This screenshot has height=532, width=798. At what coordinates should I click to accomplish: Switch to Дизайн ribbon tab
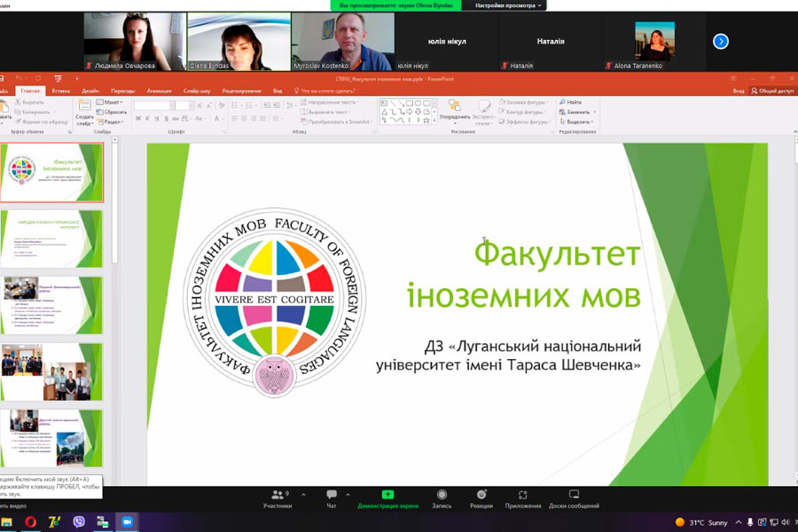pyautogui.click(x=90, y=90)
